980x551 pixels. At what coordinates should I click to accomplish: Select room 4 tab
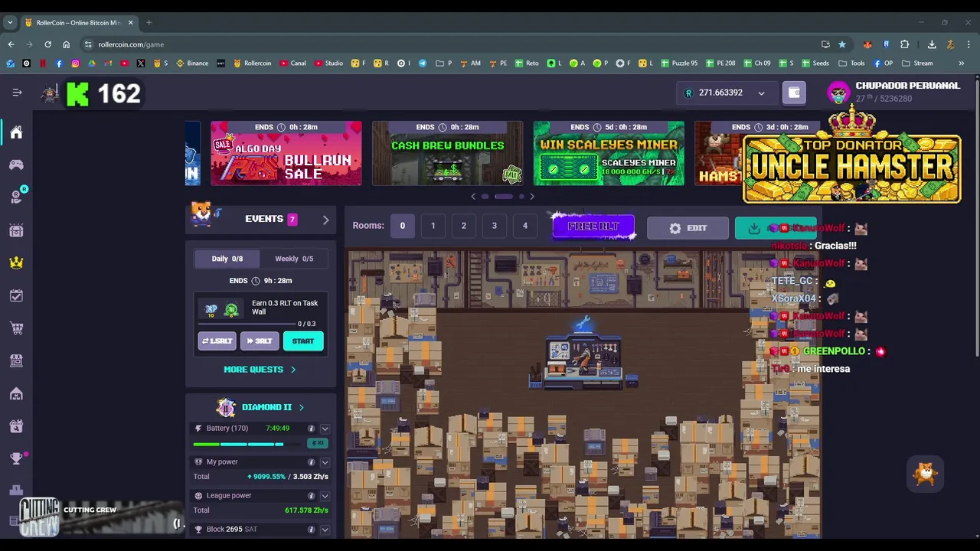pos(524,226)
